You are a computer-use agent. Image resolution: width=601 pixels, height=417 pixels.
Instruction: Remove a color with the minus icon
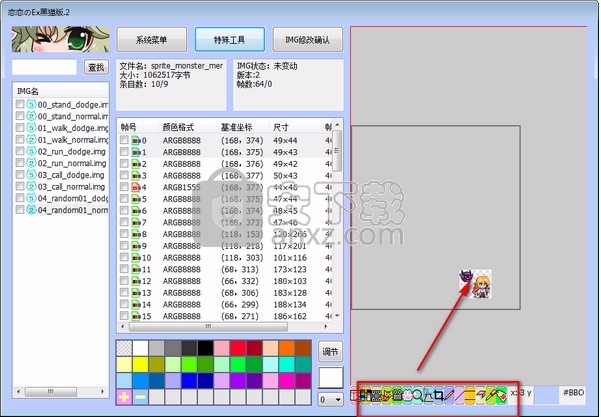point(140,397)
